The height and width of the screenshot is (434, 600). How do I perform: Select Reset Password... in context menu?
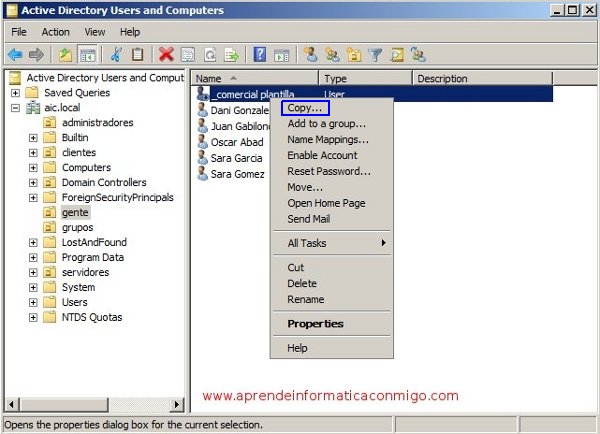[x=331, y=171]
